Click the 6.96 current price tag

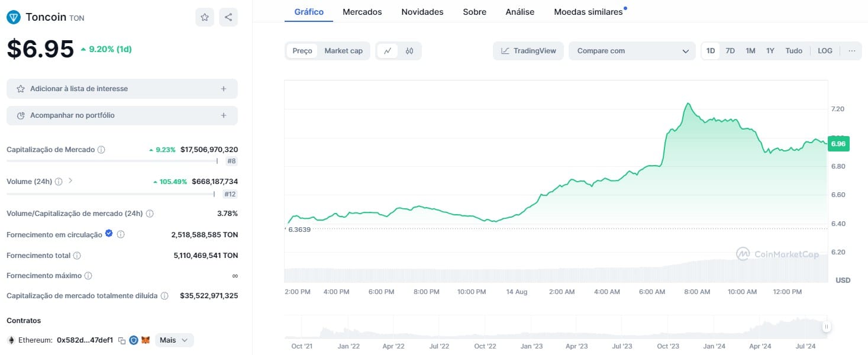839,144
